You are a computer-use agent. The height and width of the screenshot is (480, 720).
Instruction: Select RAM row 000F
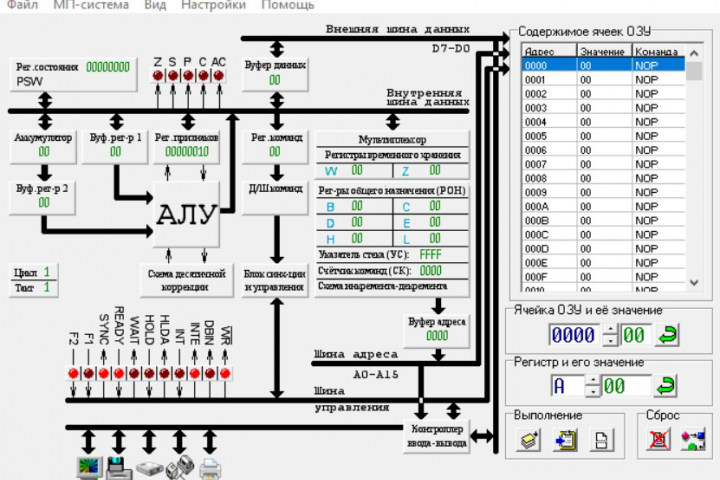(x=603, y=277)
